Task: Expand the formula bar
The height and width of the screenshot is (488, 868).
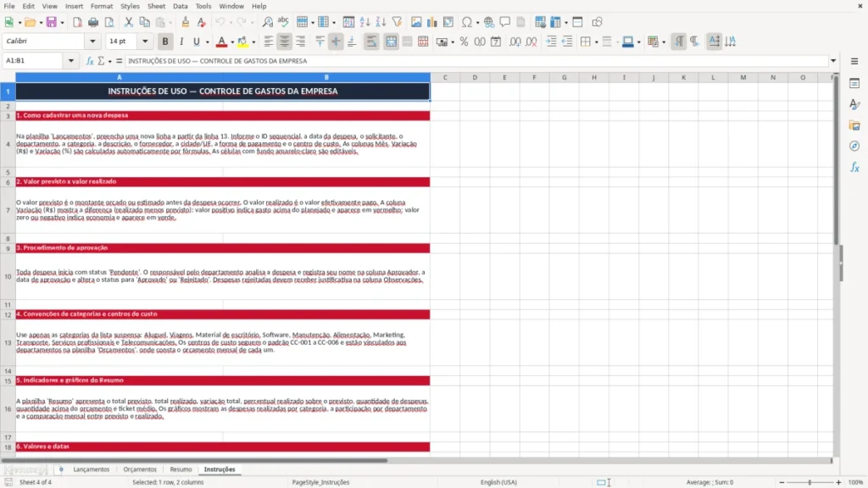Action: pos(833,61)
